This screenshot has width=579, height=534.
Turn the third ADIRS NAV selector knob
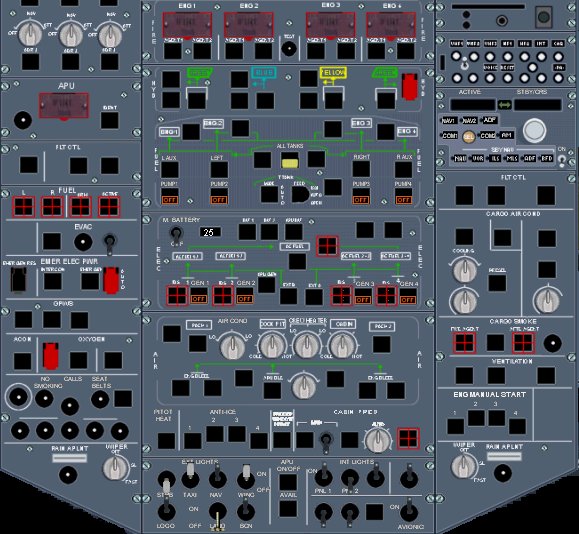(x=110, y=35)
